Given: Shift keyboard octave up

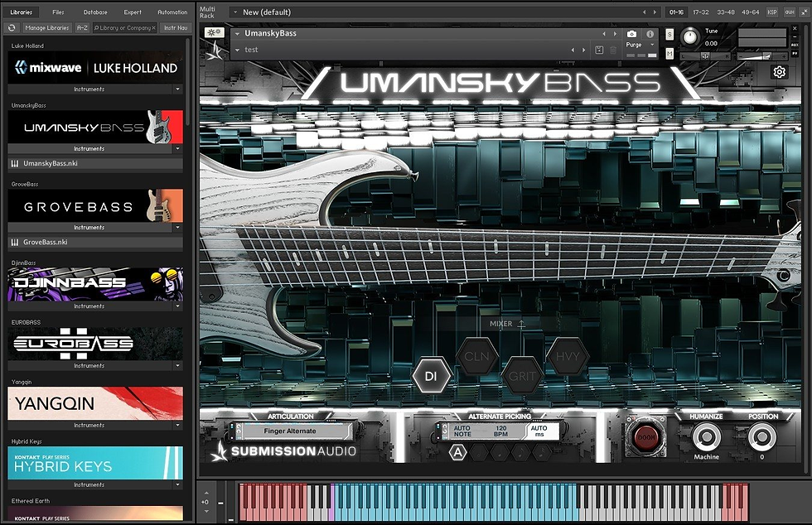Looking at the screenshot, I should point(206,493).
